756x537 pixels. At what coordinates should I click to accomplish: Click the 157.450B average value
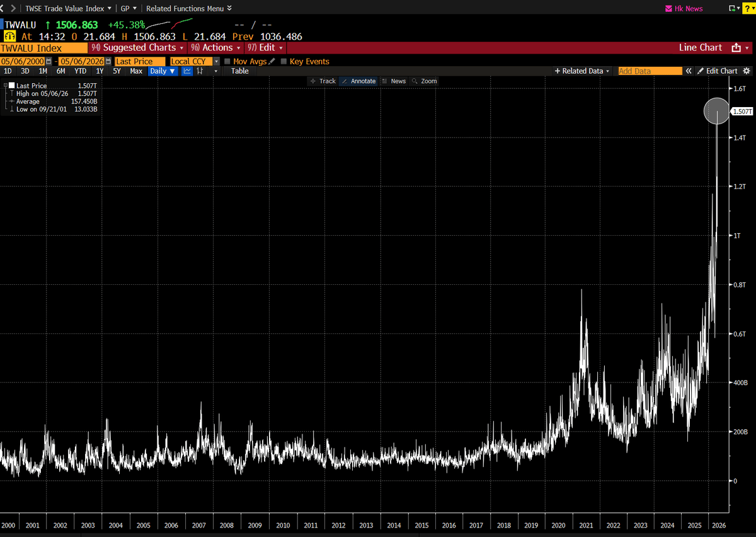pos(84,101)
